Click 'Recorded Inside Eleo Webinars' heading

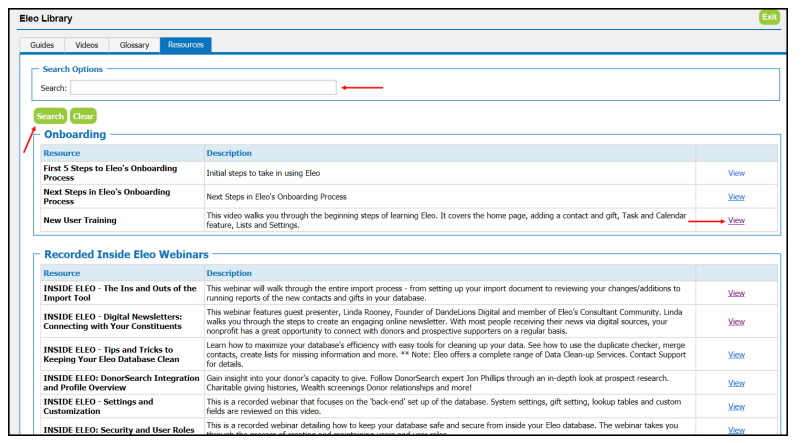[x=126, y=255]
